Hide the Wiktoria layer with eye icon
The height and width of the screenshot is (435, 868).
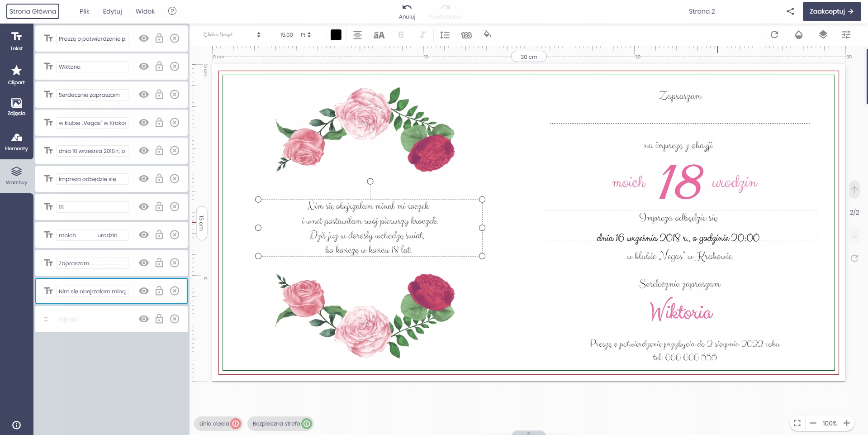(x=144, y=67)
